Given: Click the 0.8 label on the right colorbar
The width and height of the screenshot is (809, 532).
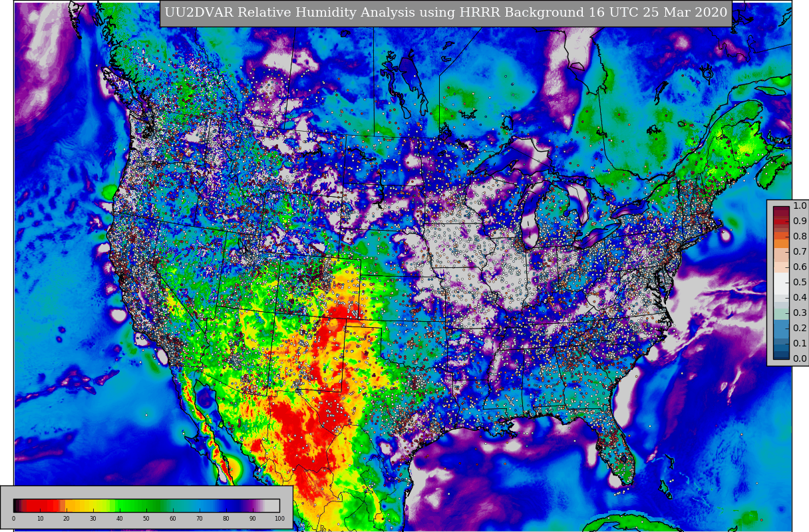Looking at the screenshot, I should [800, 236].
